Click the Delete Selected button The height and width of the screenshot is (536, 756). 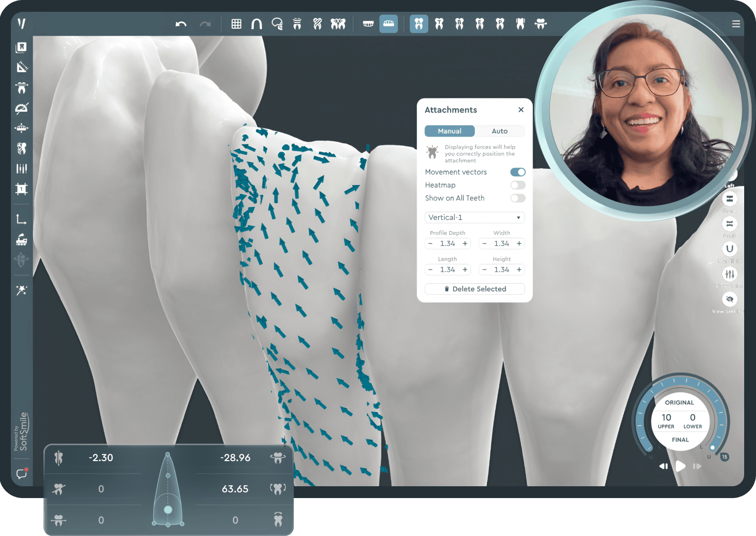pos(475,289)
